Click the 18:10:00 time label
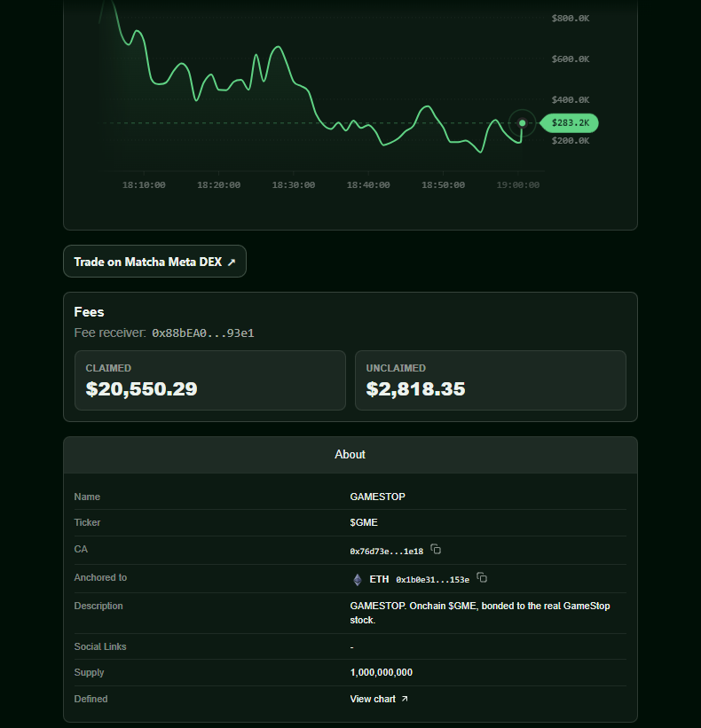This screenshot has width=701, height=728. (144, 184)
